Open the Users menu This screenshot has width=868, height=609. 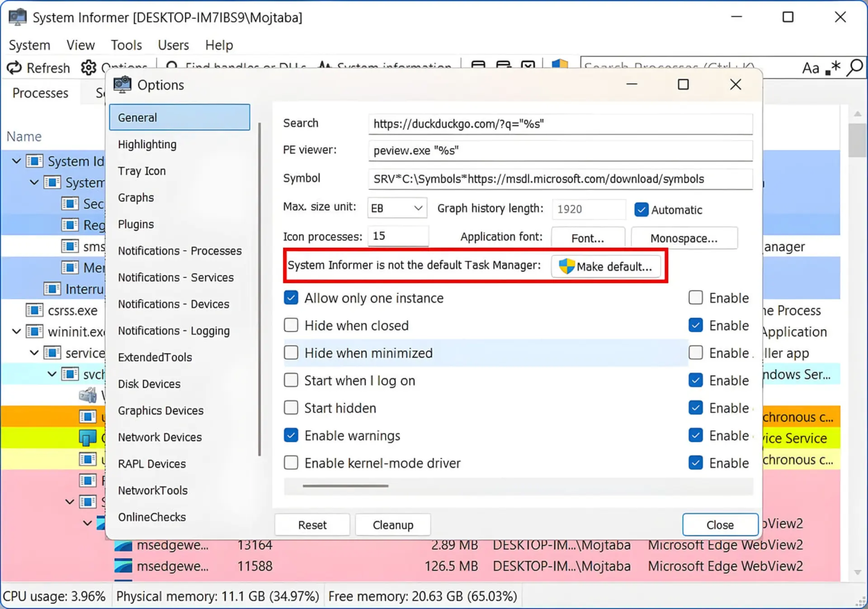pos(173,45)
